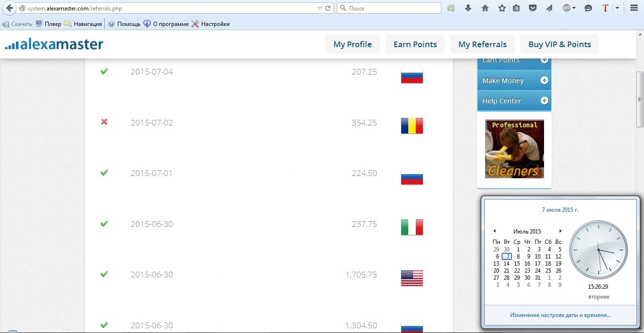The height and width of the screenshot is (333, 644).
Task: Open the Adblock Plus dropdown arrow
Action: (574, 8)
